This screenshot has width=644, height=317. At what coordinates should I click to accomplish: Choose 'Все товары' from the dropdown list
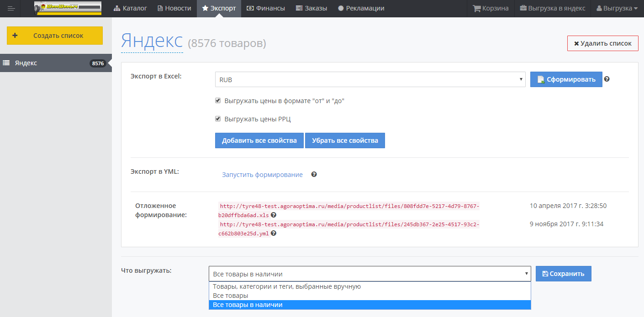point(231,296)
